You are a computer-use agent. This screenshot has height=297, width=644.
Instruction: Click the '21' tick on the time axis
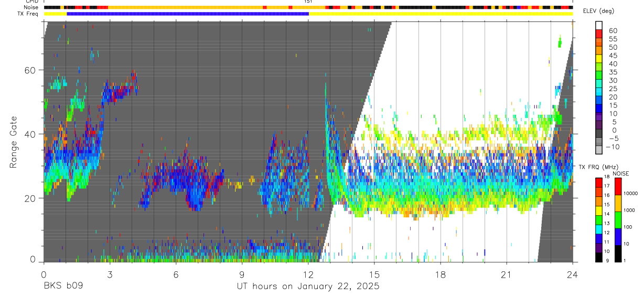[x=506, y=274]
